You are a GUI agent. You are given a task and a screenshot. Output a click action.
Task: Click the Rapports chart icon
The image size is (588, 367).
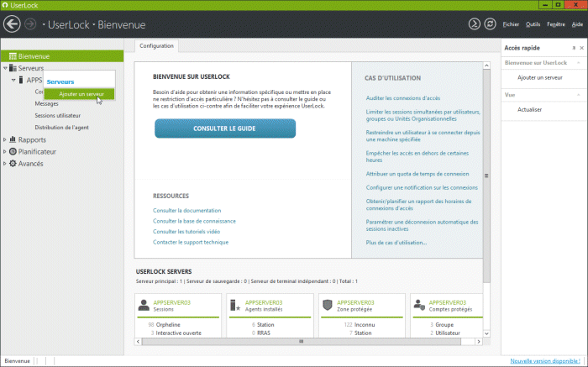click(x=13, y=139)
